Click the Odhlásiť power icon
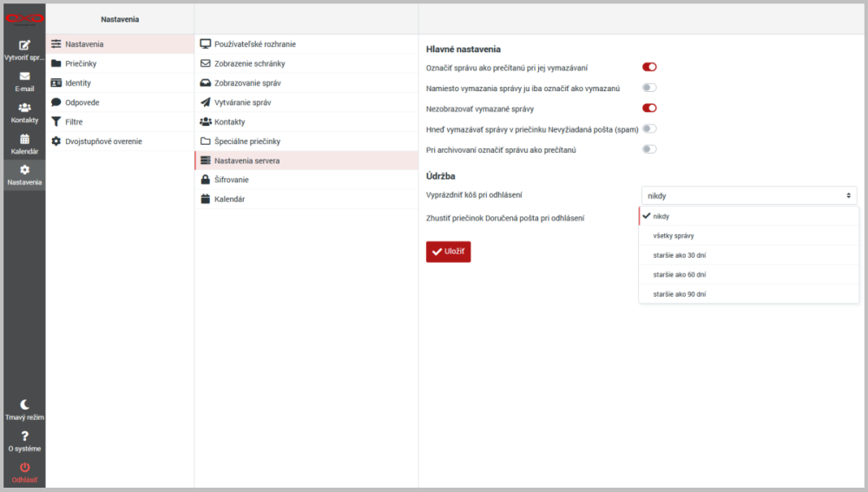This screenshot has width=868, height=492. coord(24,467)
